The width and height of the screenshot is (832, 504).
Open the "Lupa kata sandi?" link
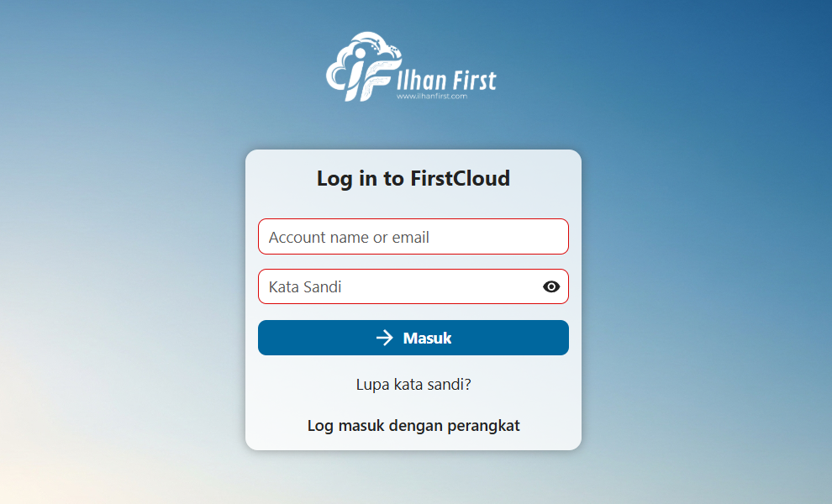click(413, 385)
